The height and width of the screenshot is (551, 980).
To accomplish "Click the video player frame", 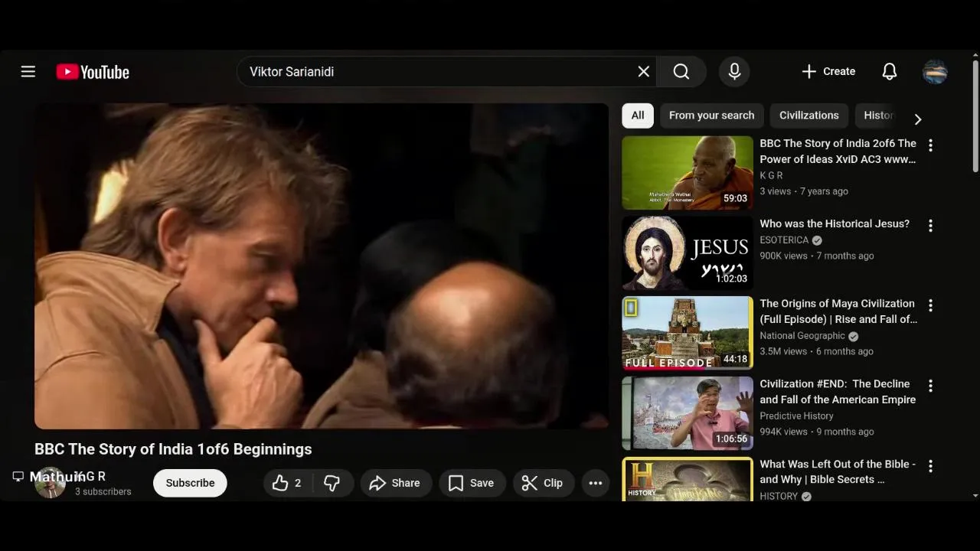I will tap(322, 266).
